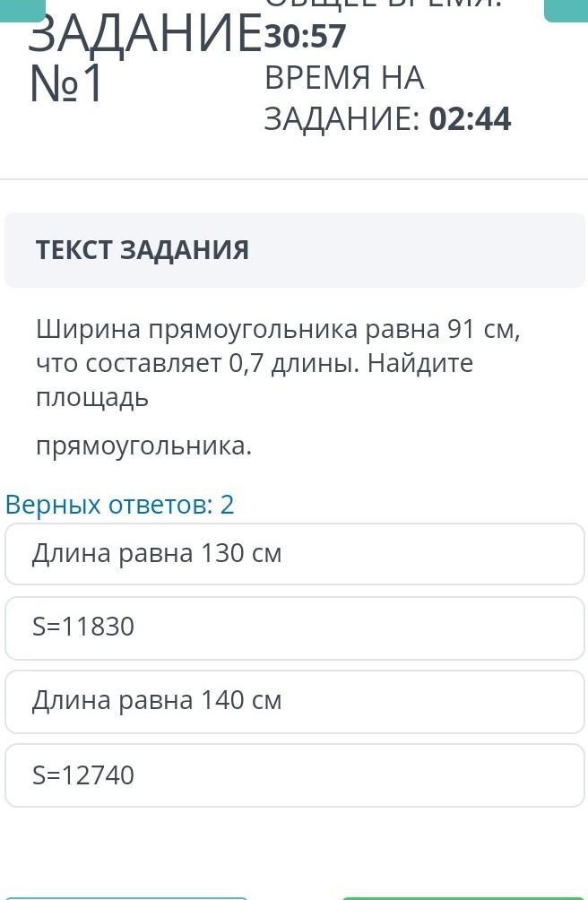588x900 pixels.
Task: Click the teal button at top-left corner
Action: coord(22,9)
